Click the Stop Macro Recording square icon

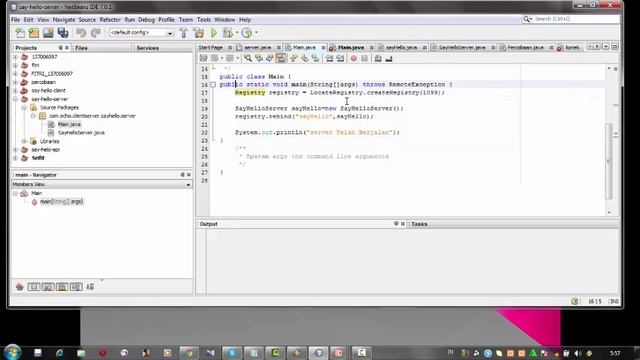[364, 58]
